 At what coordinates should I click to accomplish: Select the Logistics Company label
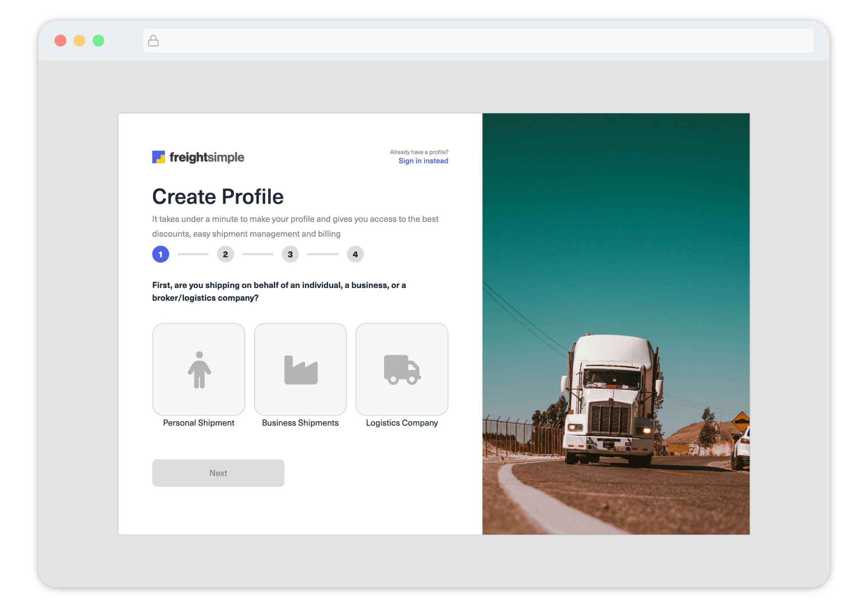click(402, 423)
